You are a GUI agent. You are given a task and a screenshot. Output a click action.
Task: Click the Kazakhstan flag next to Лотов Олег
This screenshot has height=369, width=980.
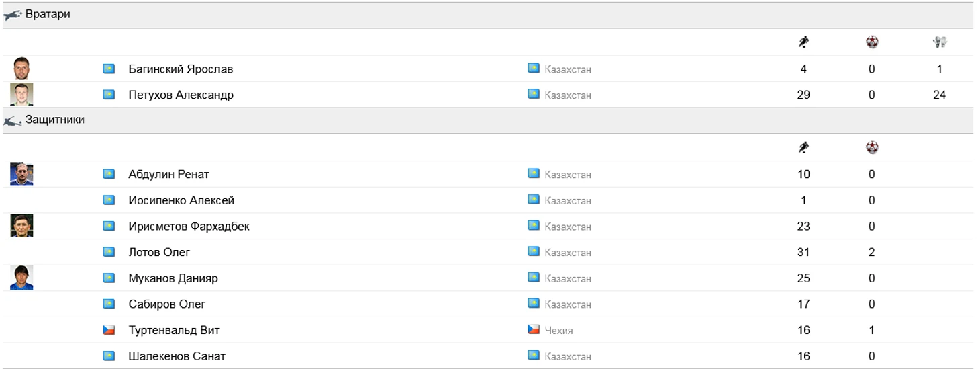click(109, 252)
